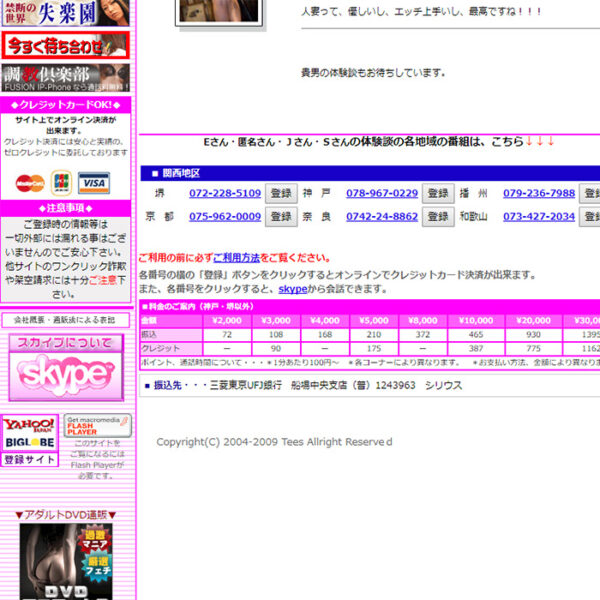Select the ¥10,000 price column header
The width and height of the screenshot is (600, 600).
[x=476, y=321]
